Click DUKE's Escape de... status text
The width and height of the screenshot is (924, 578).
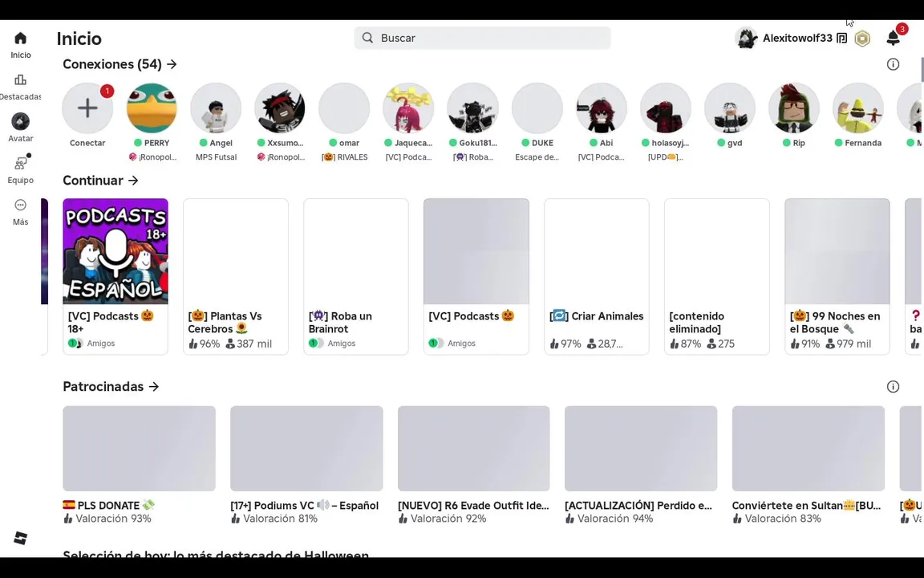[x=537, y=157]
